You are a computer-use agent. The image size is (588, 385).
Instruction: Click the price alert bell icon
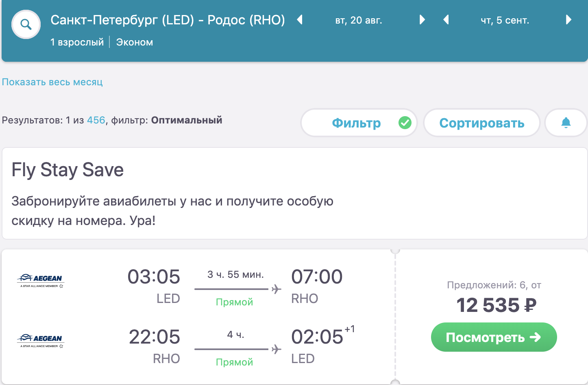point(566,123)
